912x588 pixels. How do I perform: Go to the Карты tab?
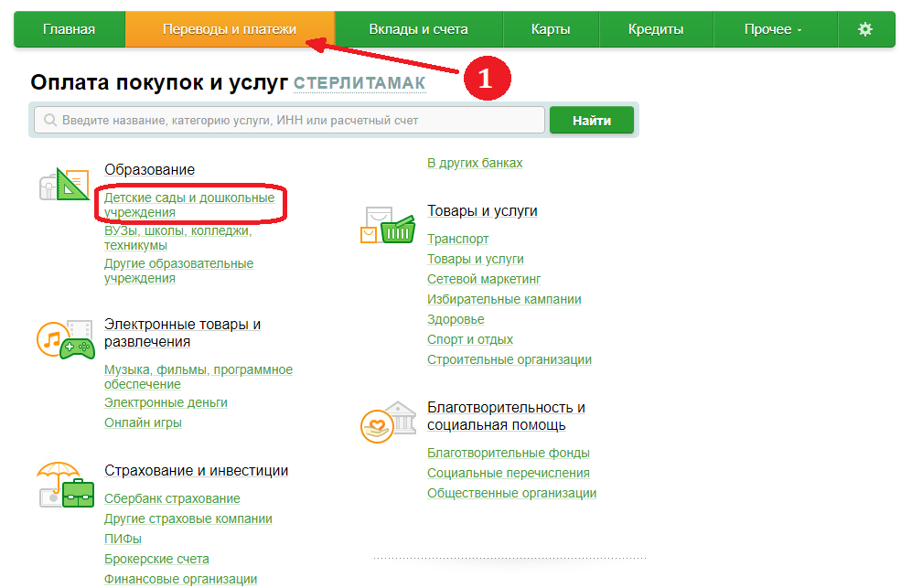coord(551,29)
